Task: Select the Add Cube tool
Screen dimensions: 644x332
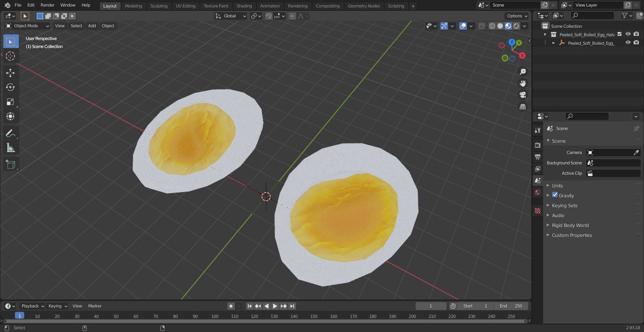Action: pos(10,165)
